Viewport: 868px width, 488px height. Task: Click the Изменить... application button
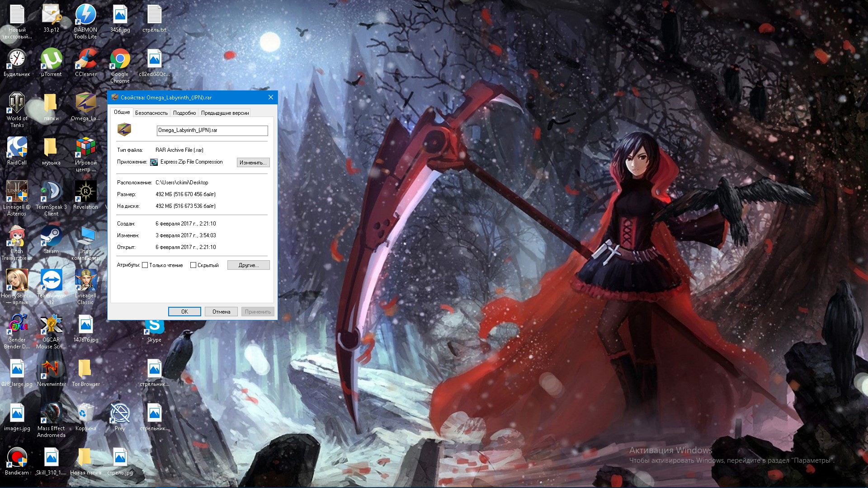[x=253, y=162]
